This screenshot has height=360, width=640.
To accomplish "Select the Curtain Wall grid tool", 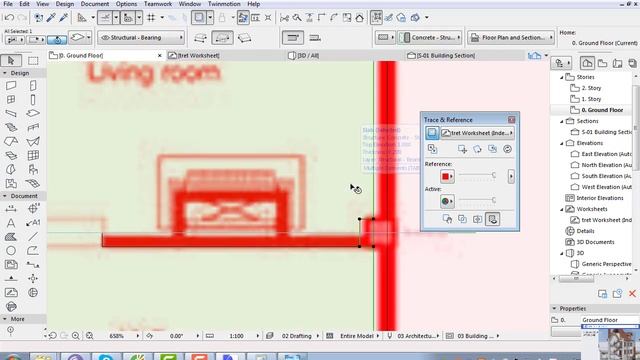I will [33, 155].
